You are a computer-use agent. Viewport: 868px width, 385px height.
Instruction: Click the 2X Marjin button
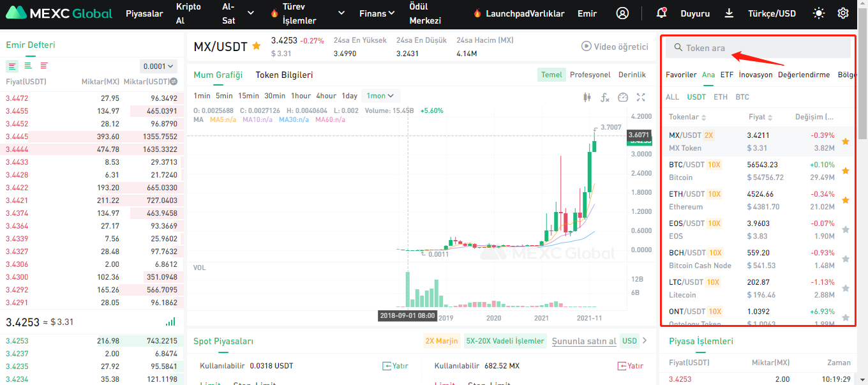point(442,341)
